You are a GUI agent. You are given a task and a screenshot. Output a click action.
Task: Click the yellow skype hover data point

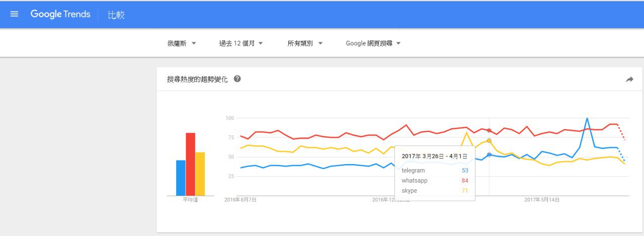tap(489, 141)
